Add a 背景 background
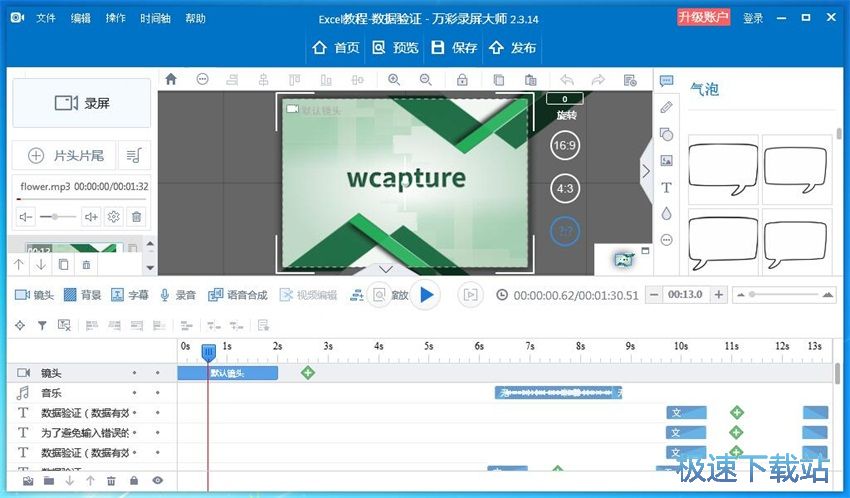The image size is (850, 498). coord(82,295)
